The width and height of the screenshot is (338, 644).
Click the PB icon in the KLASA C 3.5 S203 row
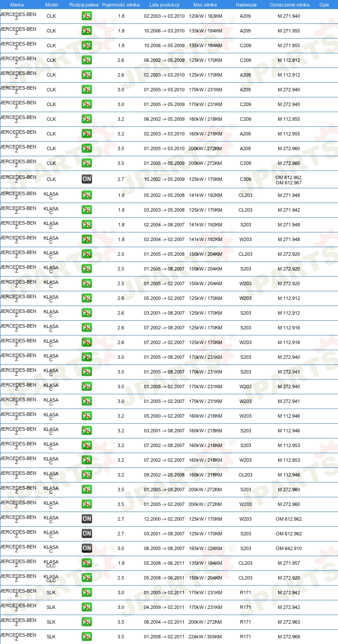pos(87,489)
